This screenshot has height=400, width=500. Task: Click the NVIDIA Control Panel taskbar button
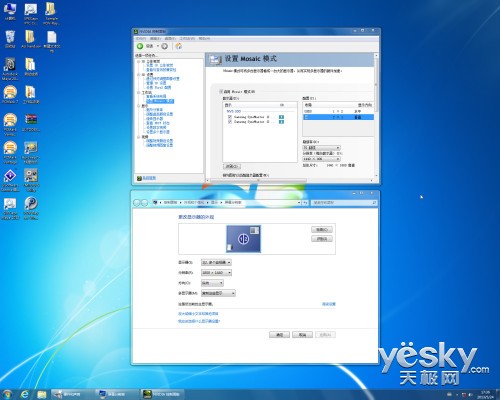[x=161, y=394]
